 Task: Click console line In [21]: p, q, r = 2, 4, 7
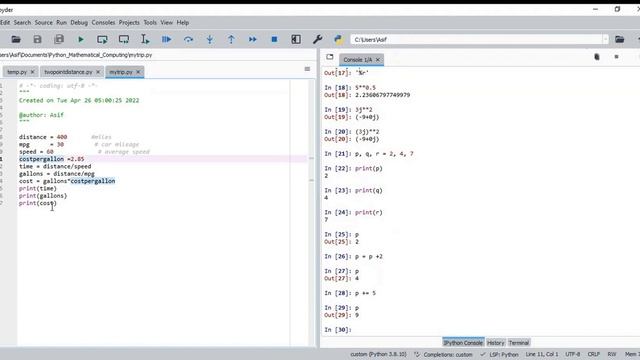point(369,154)
